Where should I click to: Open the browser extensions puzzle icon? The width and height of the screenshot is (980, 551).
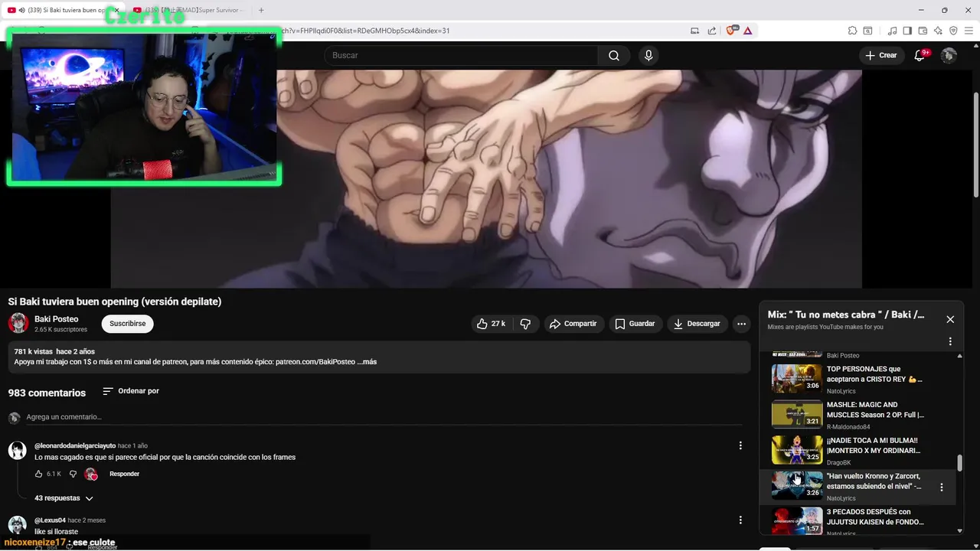coord(852,31)
